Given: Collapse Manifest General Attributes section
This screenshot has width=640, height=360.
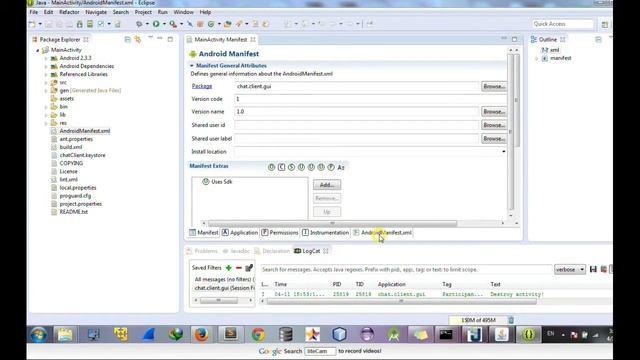Looking at the screenshot, I should pos(191,66).
